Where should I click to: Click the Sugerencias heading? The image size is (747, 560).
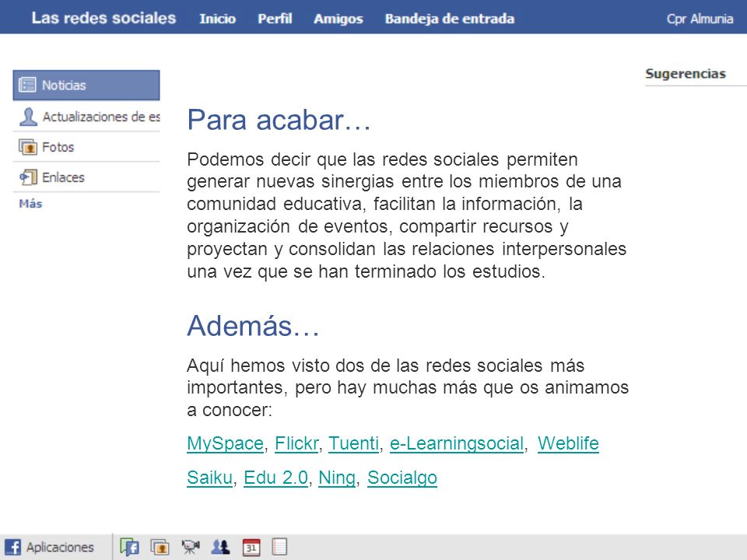click(686, 74)
